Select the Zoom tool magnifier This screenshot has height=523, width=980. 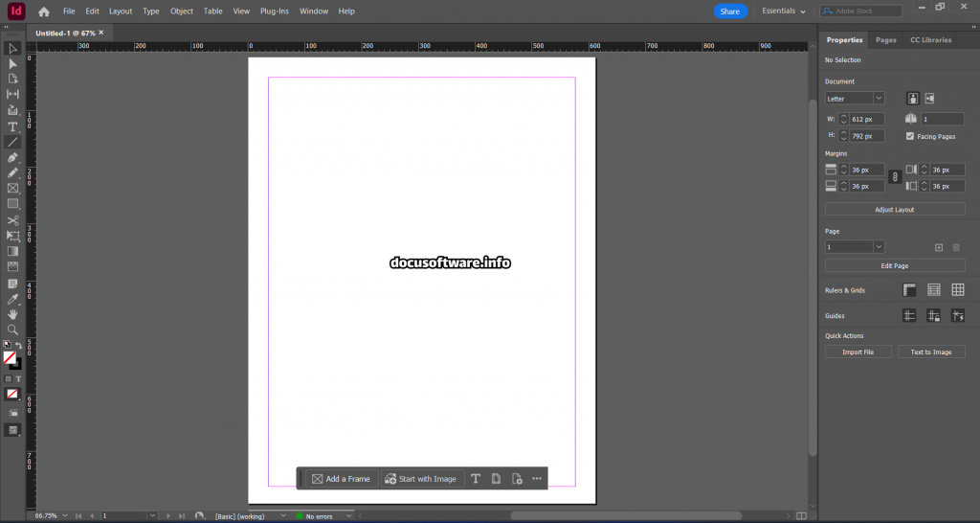(12, 330)
